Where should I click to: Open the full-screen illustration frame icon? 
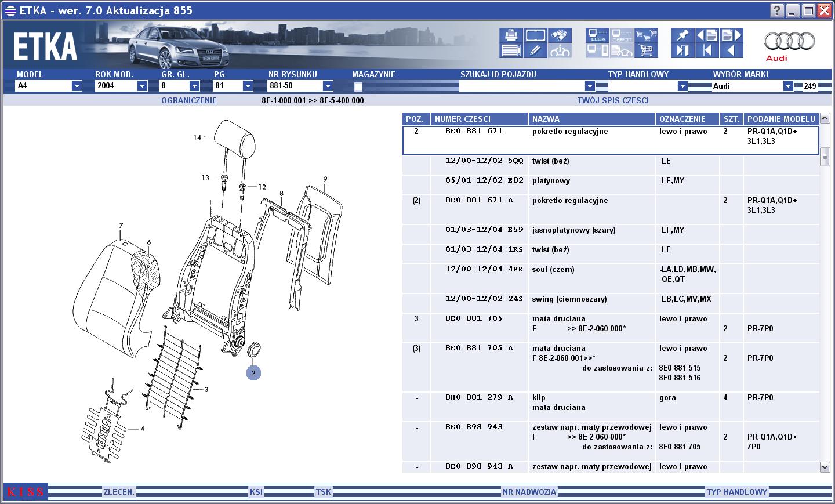click(535, 35)
